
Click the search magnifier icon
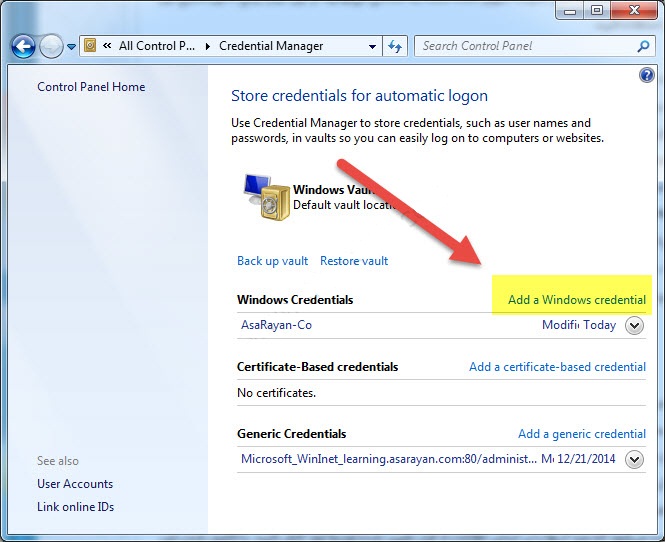[643, 46]
